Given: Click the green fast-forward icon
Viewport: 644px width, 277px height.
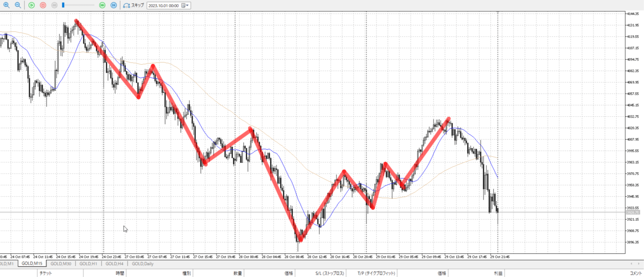Looking at the screenshot, I should tap(102, 5).
